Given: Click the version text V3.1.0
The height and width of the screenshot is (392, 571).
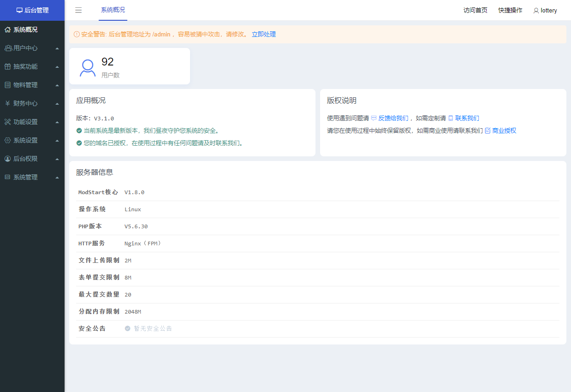Looking at the screenshot, I should coord(104,119).
